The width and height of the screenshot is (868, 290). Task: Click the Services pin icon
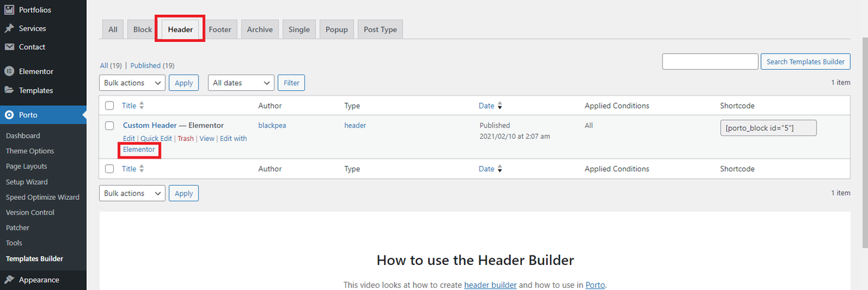pyautogui.click(x=9, y=28)
